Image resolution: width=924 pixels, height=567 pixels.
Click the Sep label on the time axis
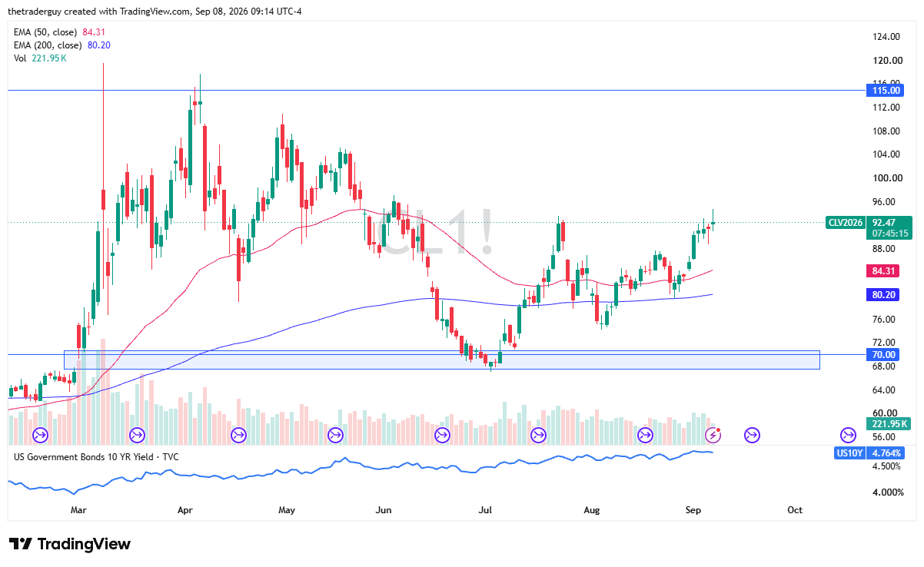coord(693,510)
